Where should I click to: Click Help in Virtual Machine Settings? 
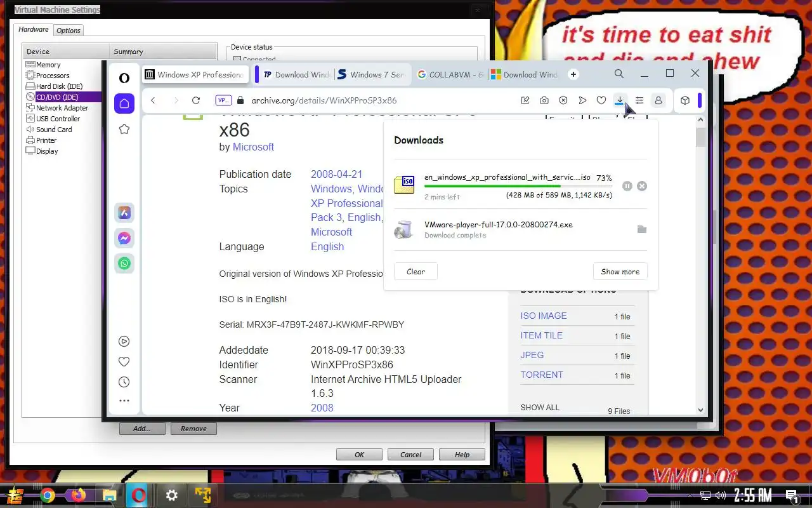462,455
